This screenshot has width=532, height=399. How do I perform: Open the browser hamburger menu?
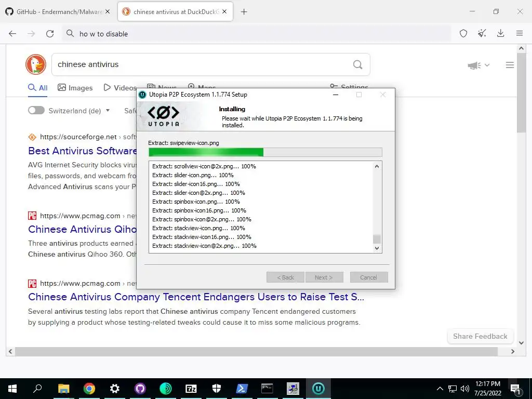(520, 33)
